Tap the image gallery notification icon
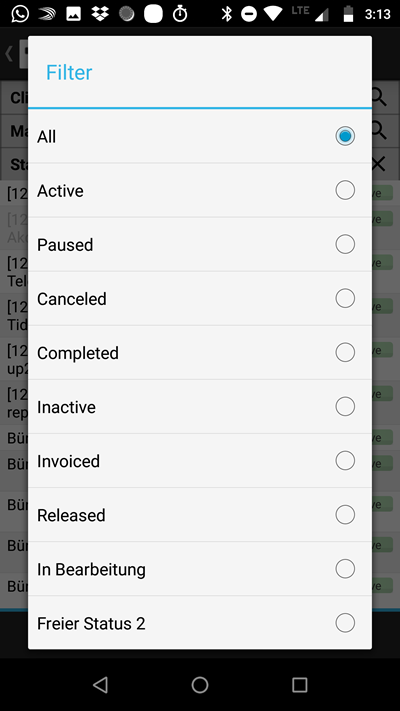The width and height of the screenshot is (400, 711). click(73, 14)
